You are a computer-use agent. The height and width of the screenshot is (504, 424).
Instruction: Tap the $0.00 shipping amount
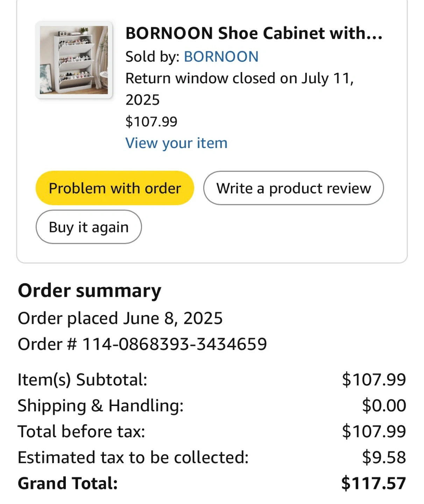[384, 406]
